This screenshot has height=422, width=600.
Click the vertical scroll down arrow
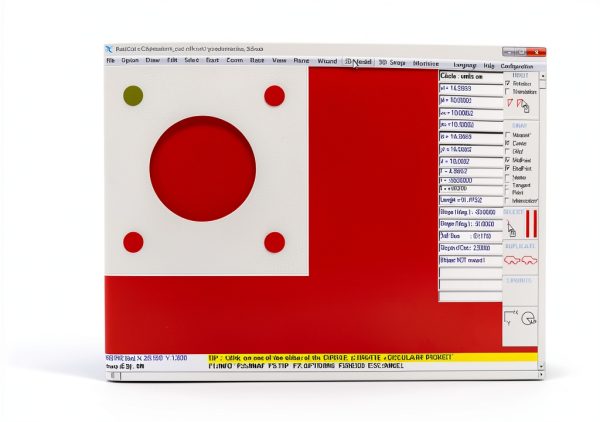pos(541,366)
